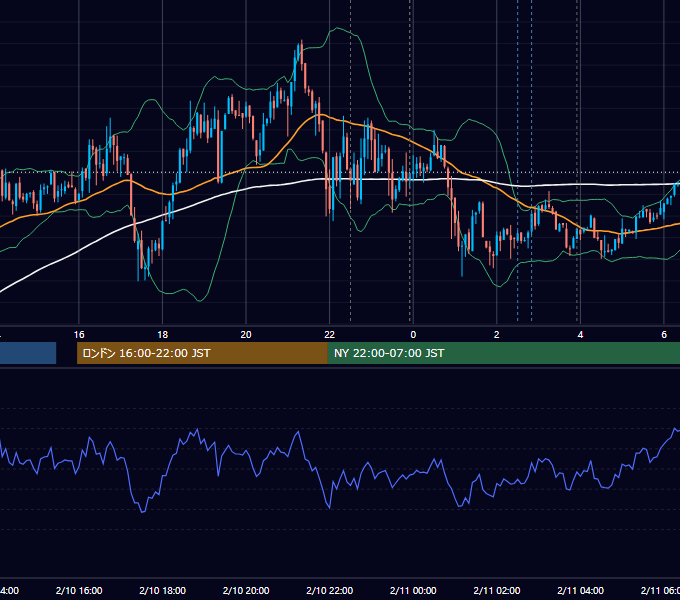The image size is (680, 600).
Task: Click the 2/10 18:00 time label
Action: point(163,590)
